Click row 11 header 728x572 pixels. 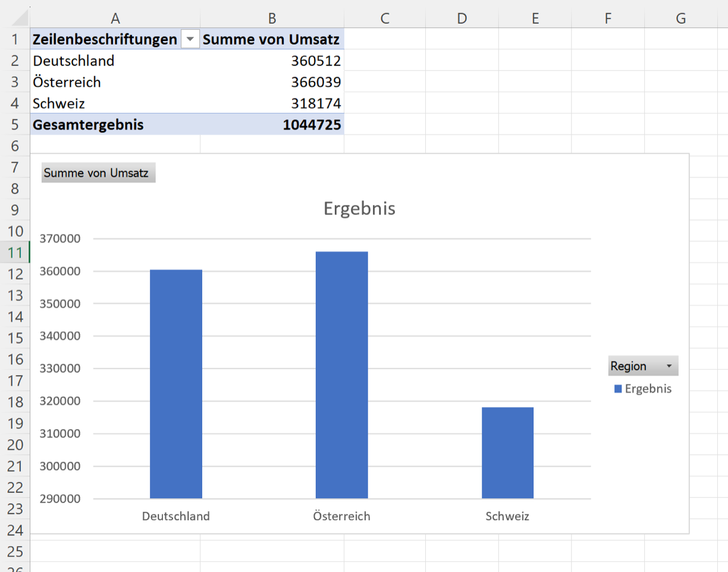coord(15,253)
